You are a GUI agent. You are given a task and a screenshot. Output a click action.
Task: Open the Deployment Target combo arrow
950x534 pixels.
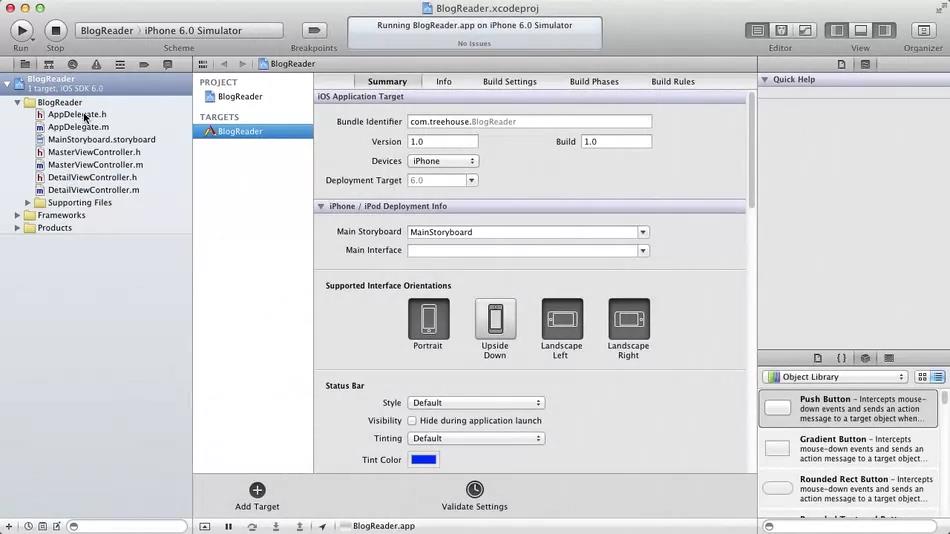471,180
